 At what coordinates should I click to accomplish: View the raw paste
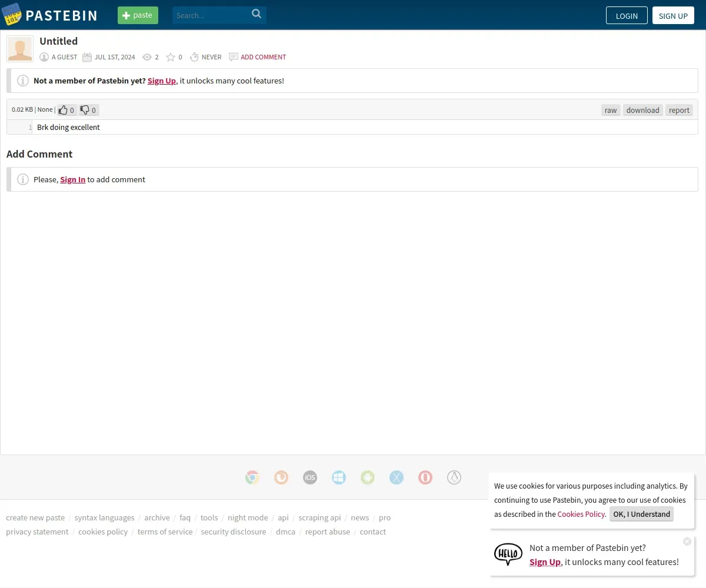[611, 110]
